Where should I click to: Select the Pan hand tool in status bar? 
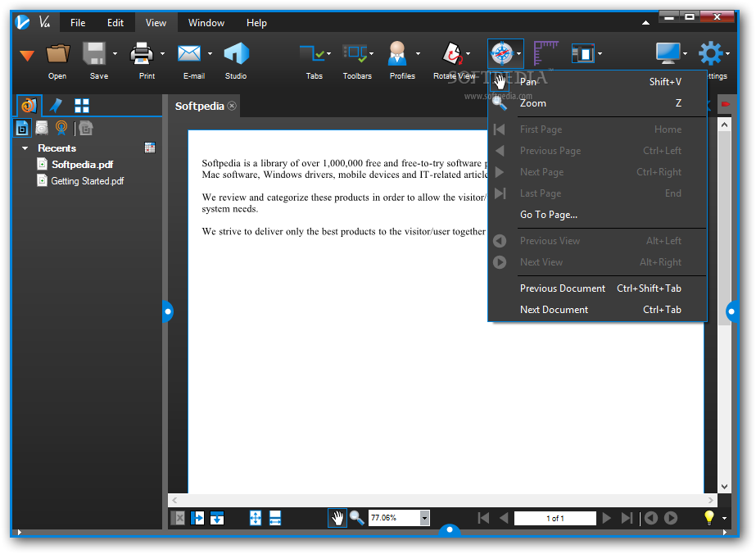tap(337, 518)
